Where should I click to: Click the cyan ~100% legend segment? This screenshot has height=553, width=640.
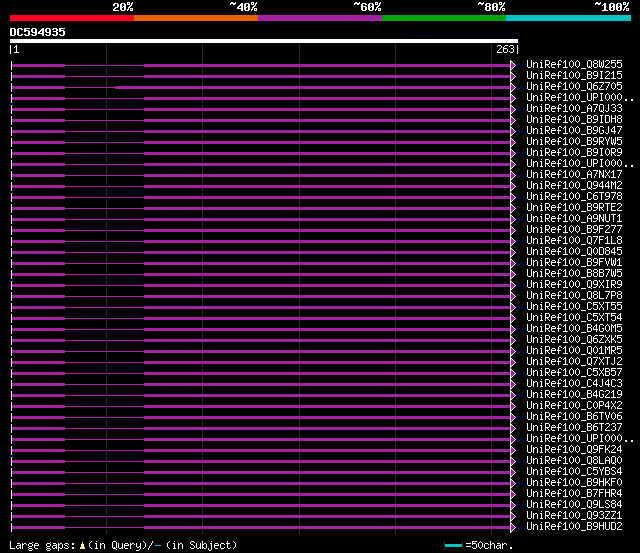click(569, 18)
